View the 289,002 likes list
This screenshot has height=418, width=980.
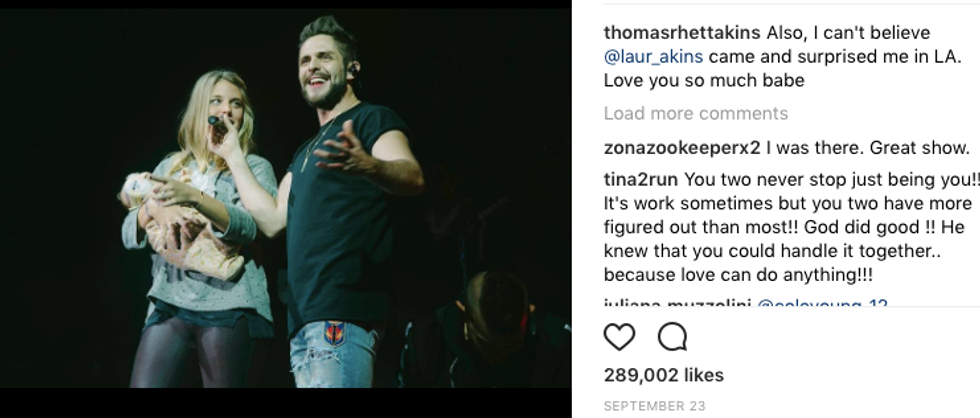click(x=664, y=375)
